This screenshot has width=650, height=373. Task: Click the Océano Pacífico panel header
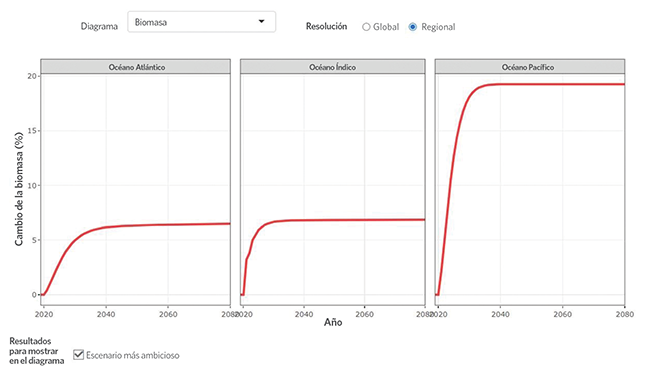click(x=530, y=67)
